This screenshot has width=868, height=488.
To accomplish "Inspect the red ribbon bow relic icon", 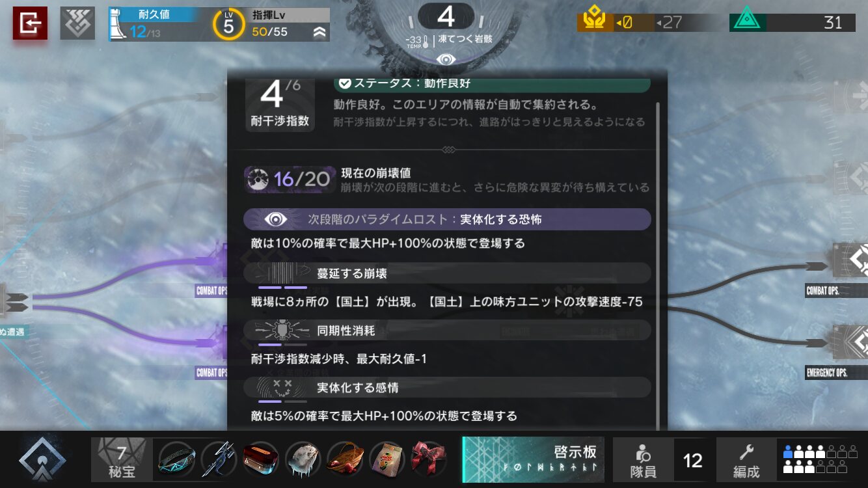I will [429, 459].
